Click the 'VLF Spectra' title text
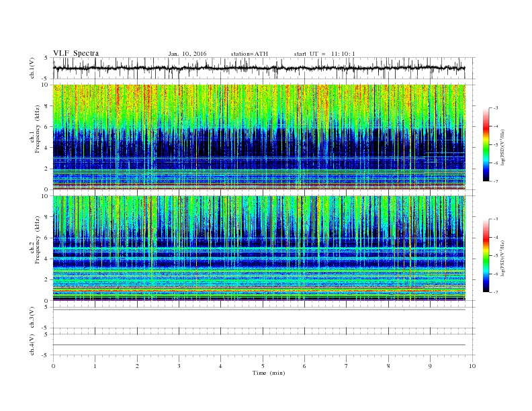The width and height of the screenshot is (532, 411). (x=76, y=53)
